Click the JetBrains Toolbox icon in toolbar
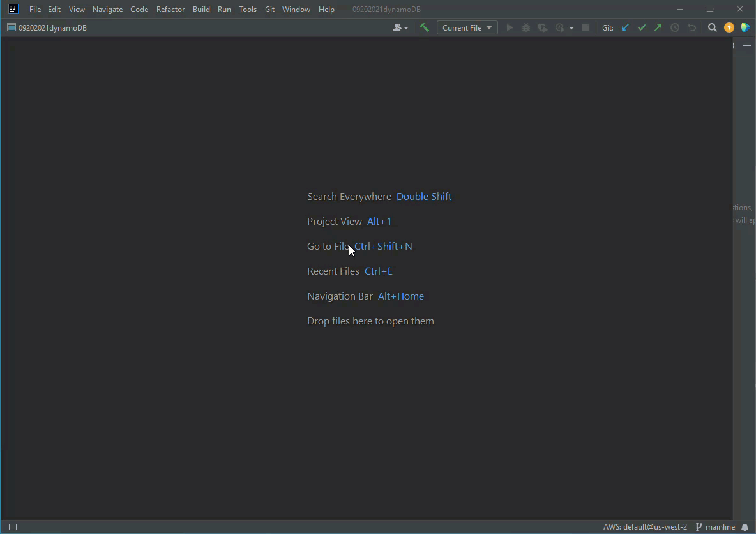 (745, 27)
